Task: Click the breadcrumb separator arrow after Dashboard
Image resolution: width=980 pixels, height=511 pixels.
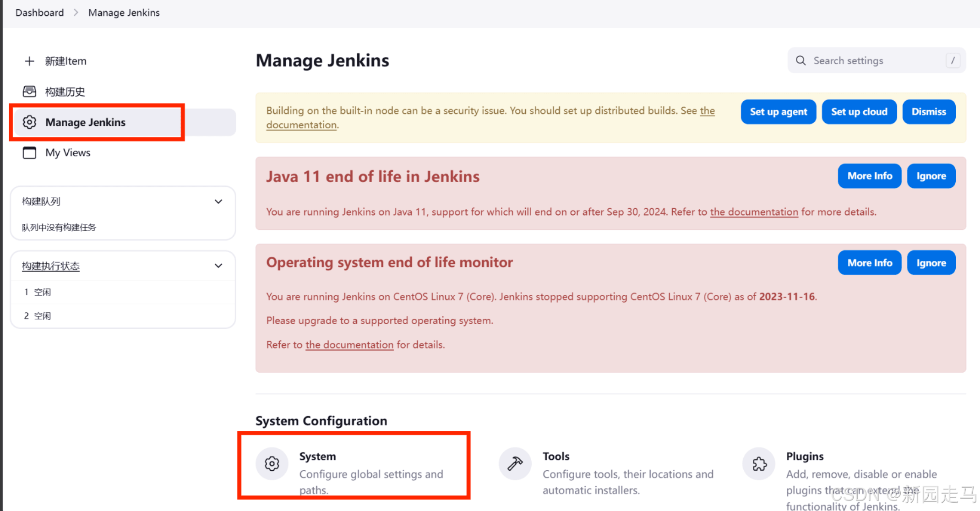Action: pos(76,13)
